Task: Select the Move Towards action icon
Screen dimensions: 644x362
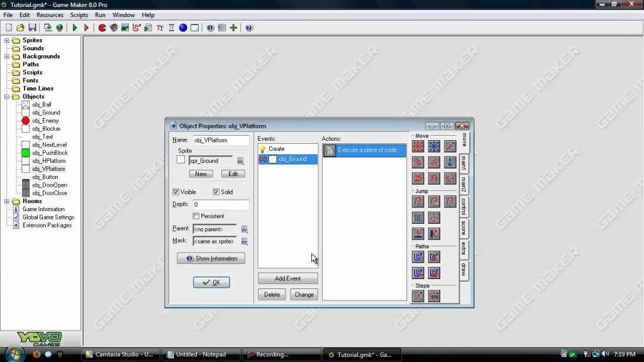Action: coord(450,146)
